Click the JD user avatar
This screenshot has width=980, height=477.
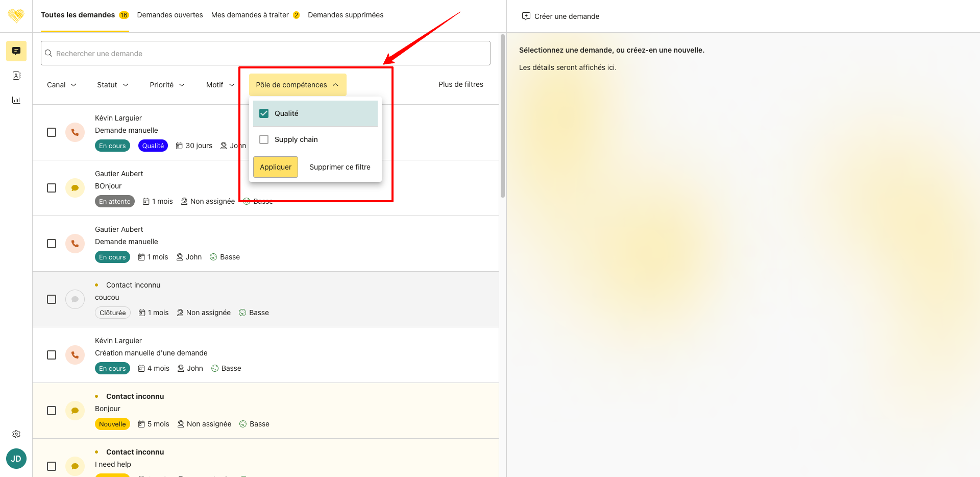16,459
